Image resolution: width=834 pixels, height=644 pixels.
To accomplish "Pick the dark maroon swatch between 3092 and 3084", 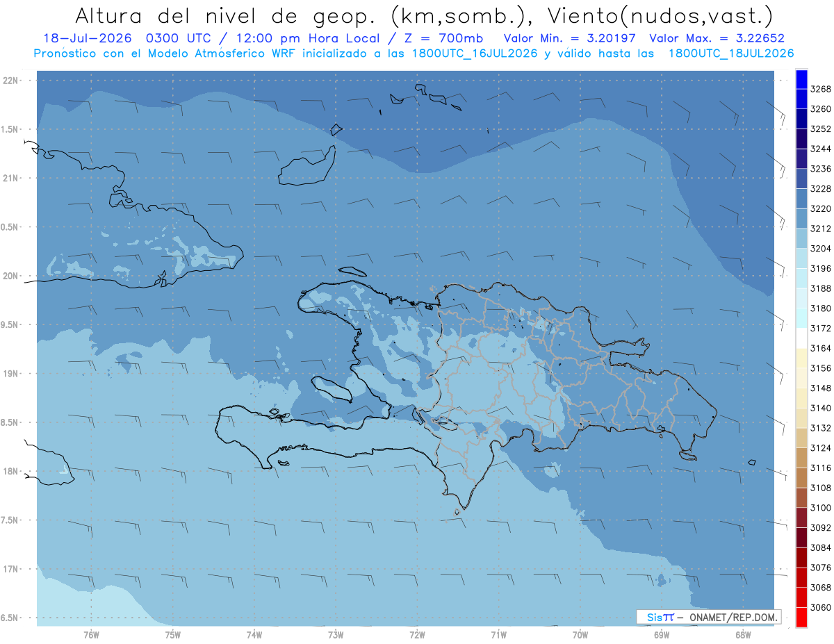I will pos(801,538).
